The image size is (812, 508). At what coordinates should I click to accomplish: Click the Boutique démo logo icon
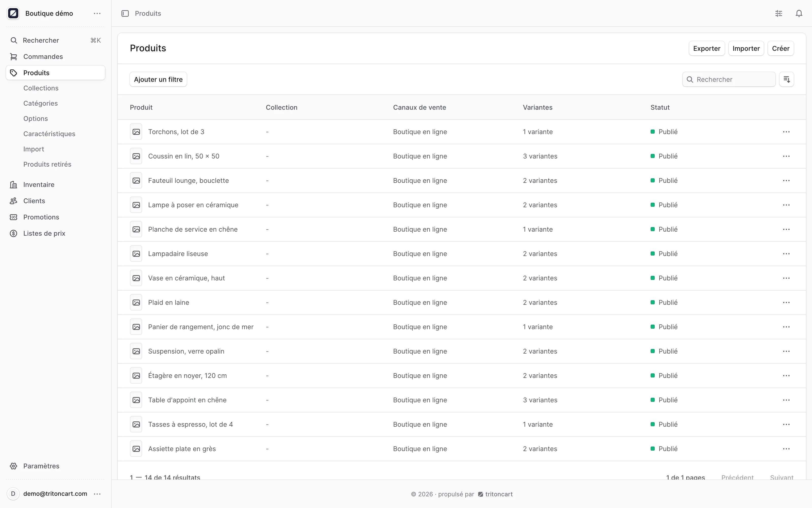(x=13, y=13)
